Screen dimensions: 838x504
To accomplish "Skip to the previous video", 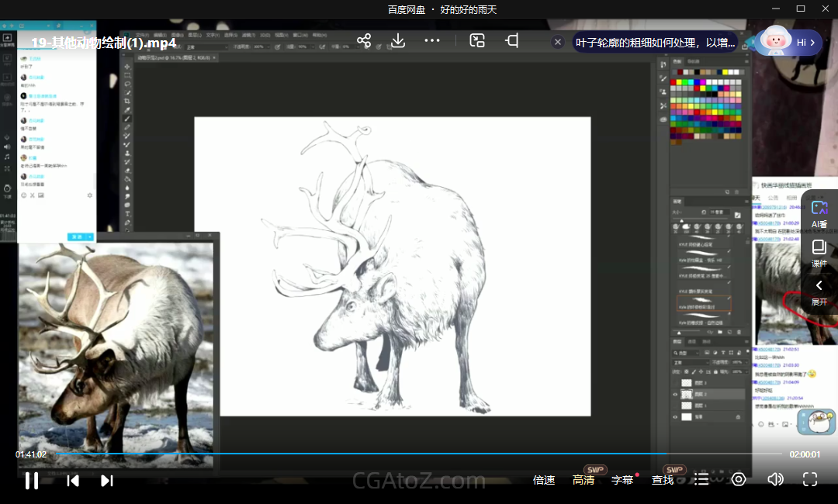I will pos(73,481).
